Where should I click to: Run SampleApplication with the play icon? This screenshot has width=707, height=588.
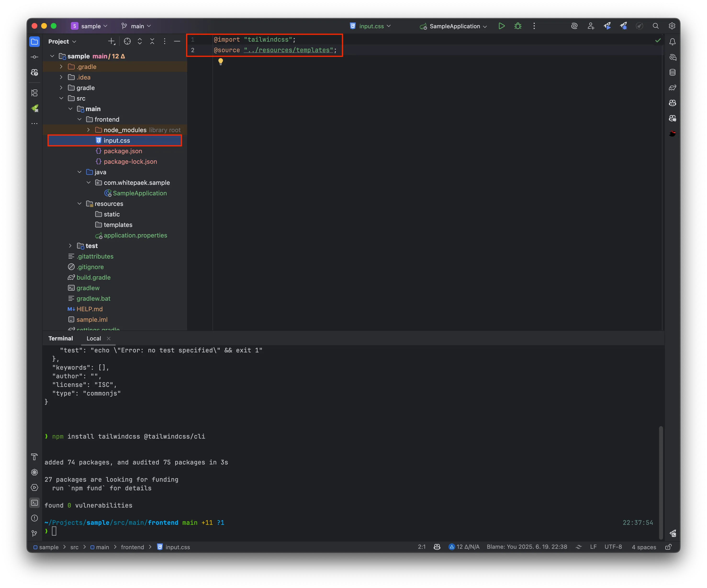tap(502, 26)
